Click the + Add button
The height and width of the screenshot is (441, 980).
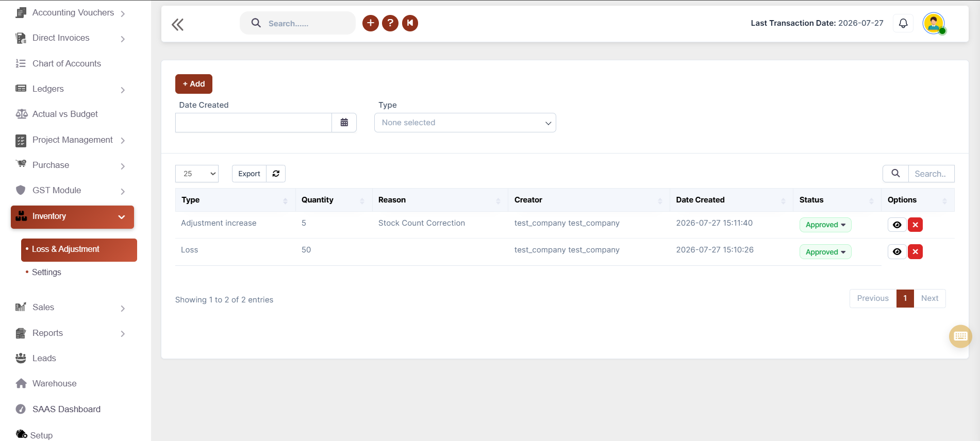click(194, 84)
